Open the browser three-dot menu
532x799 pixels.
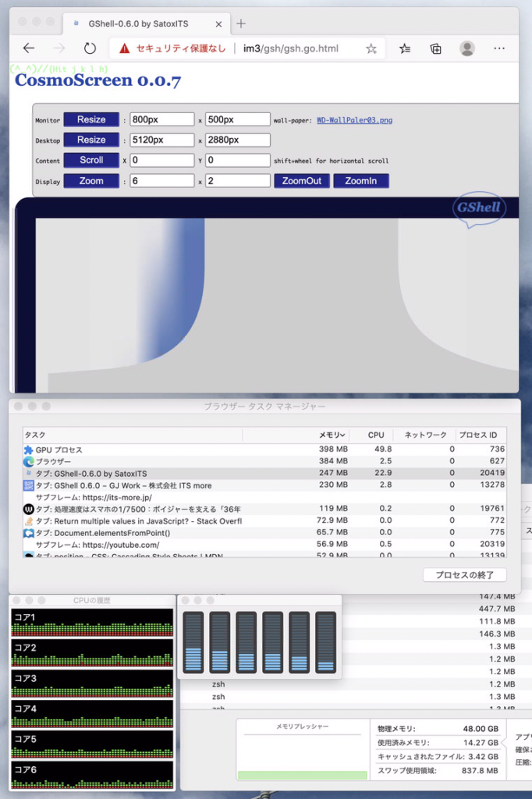499,48
